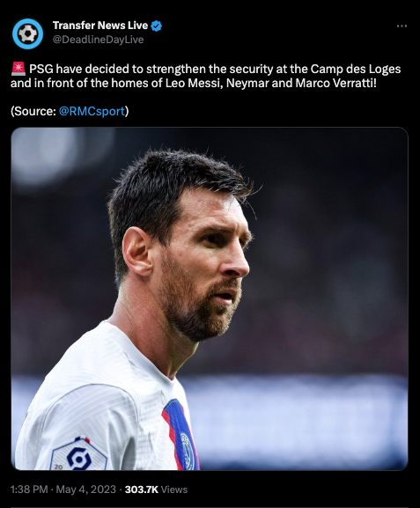Open the May 4, 2023 date link
This screenshot has width=420, height=508.
pyautogui.click(x=86, y=490)
